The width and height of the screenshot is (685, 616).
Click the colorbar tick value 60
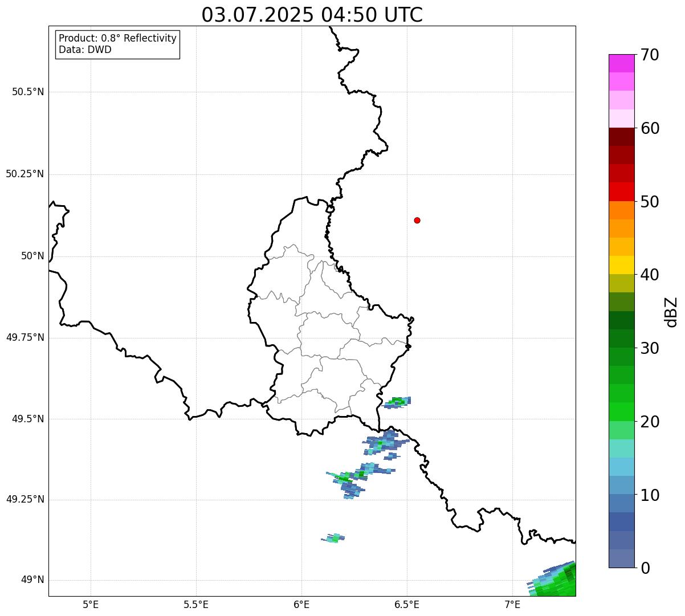tap(650, 128)
